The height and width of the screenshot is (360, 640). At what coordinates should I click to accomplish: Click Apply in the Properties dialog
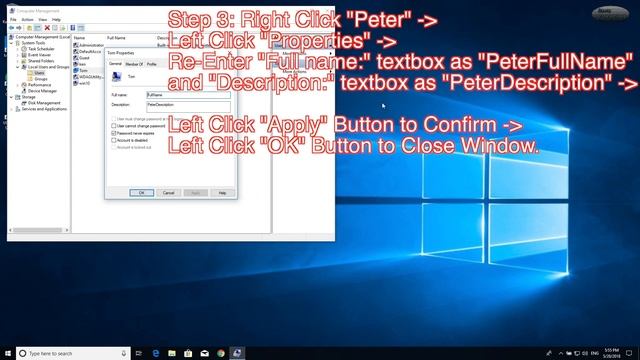tap(196, 193)
